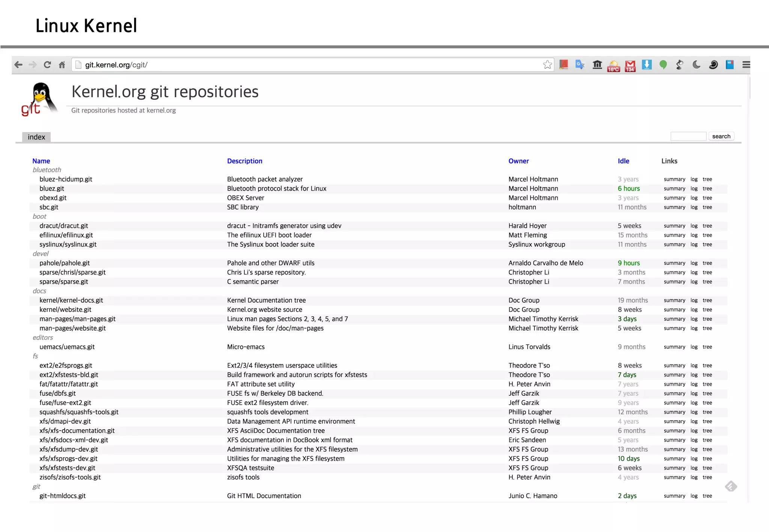
Task: Open sparse/chrisl/sparse.git repository
Action: pos(72,272)
